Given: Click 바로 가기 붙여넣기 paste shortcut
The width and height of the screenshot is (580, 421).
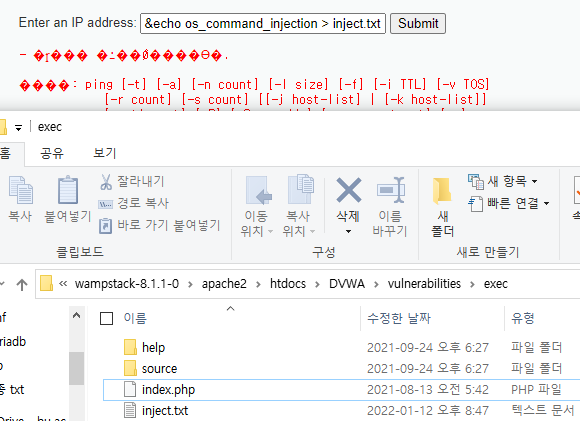Looking at the screenshot, I should coord(160,225).
